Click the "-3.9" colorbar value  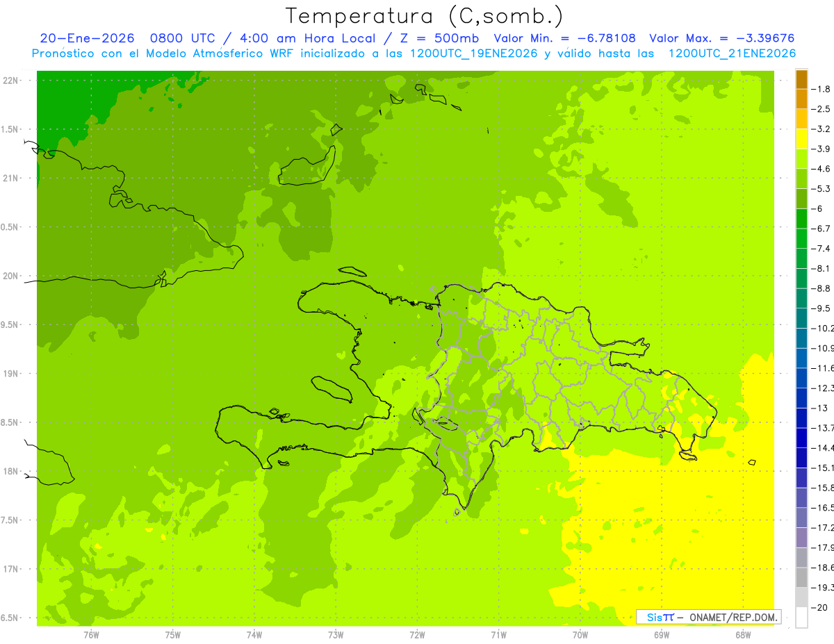click(x=821, y=149)
